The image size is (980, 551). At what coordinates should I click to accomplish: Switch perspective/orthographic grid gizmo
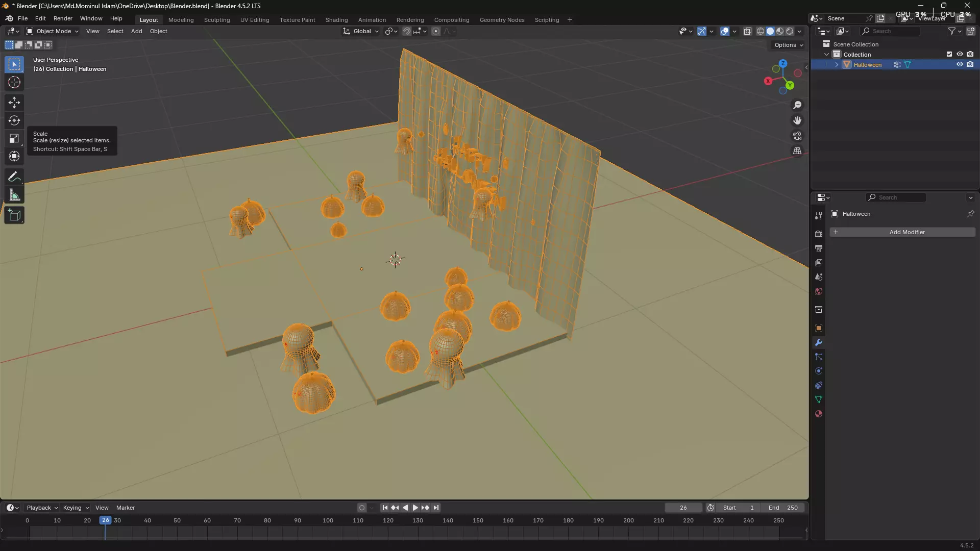(x=797, y=151)
